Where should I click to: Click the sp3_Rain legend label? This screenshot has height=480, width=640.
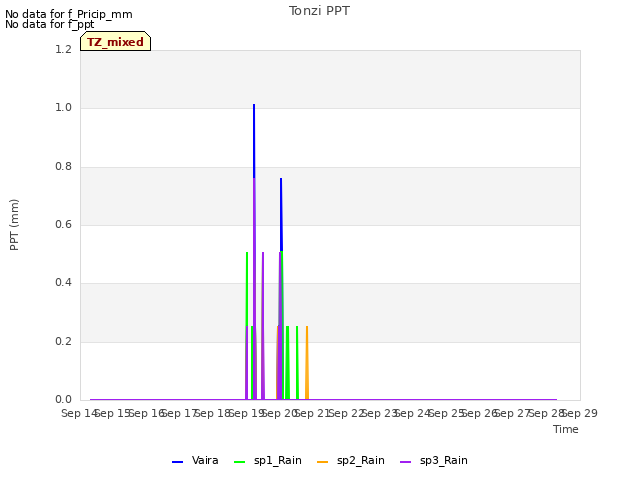[444, 460]
